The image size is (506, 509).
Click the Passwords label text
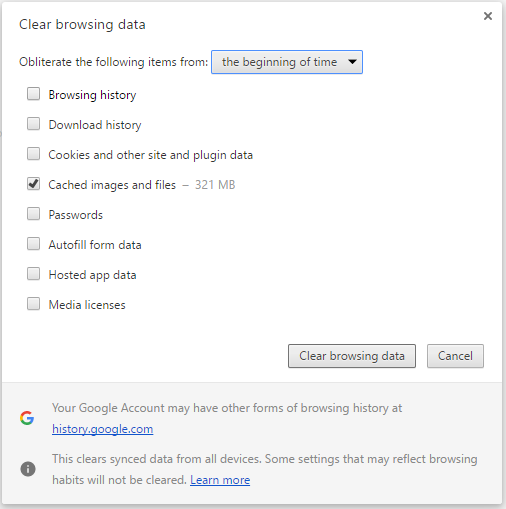(76, 215)
